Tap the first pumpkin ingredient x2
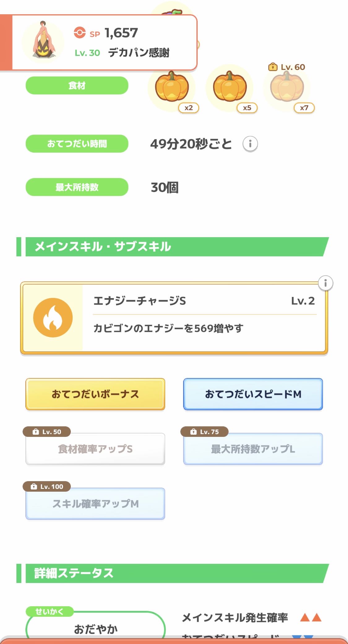348x644 pixels. pos(172,88)
